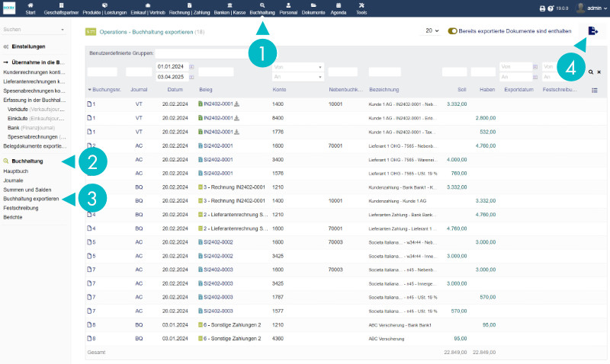The width and height of the screenshot is (610, 364).
Task: Select Hauptbuch in the sidebar
Action: click(16, 171)
